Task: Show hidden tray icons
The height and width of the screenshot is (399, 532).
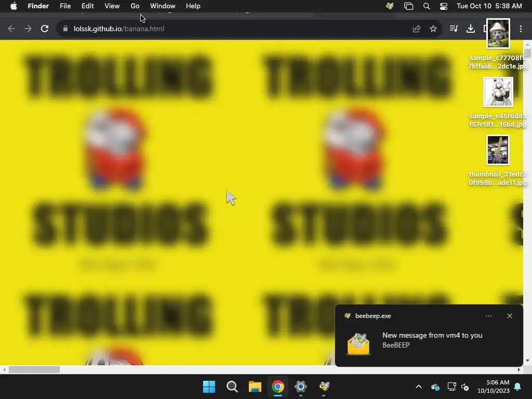Action: pyautogui.click(x=419, y=387)
